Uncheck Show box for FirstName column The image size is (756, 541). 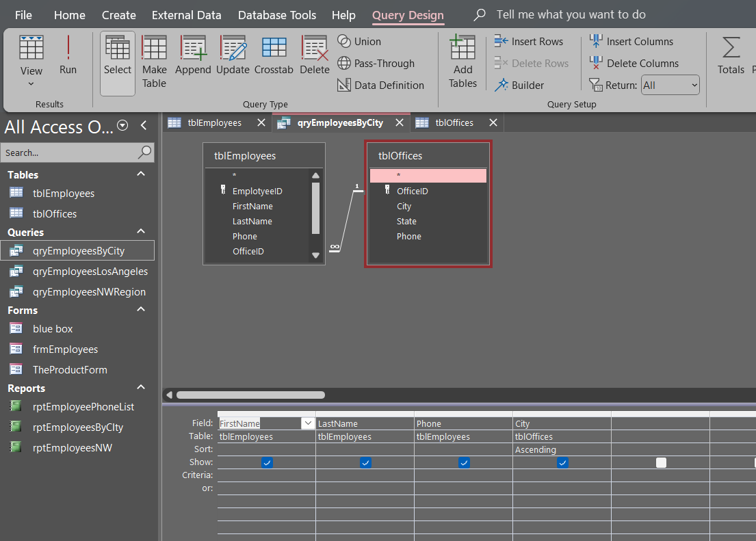(x=267, y=463)
